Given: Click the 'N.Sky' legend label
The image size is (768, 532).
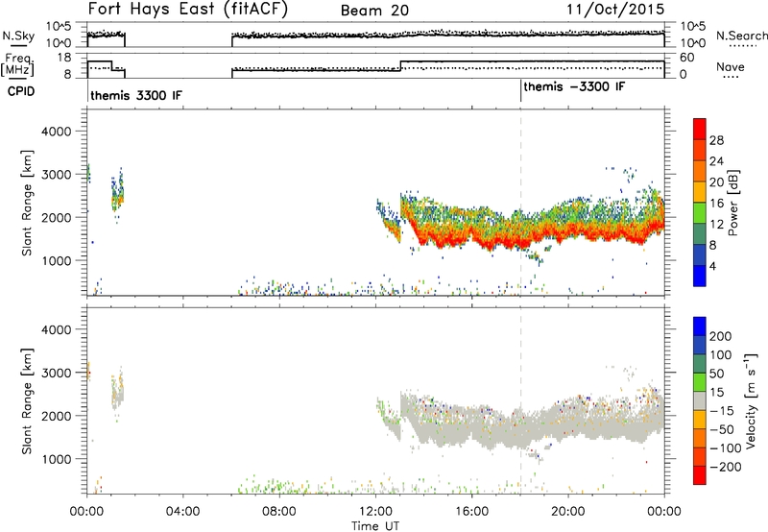Looking at the screenshot, I should tap(18, 36).
